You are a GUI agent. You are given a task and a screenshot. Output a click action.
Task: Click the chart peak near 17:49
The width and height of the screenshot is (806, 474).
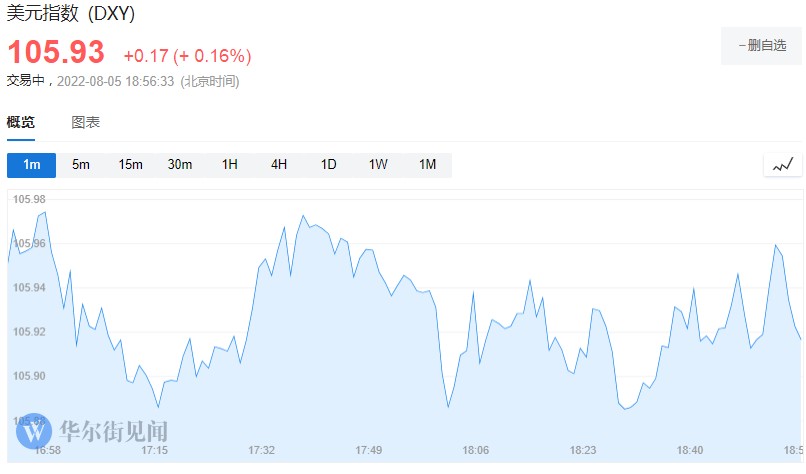[x=304, y=215]
